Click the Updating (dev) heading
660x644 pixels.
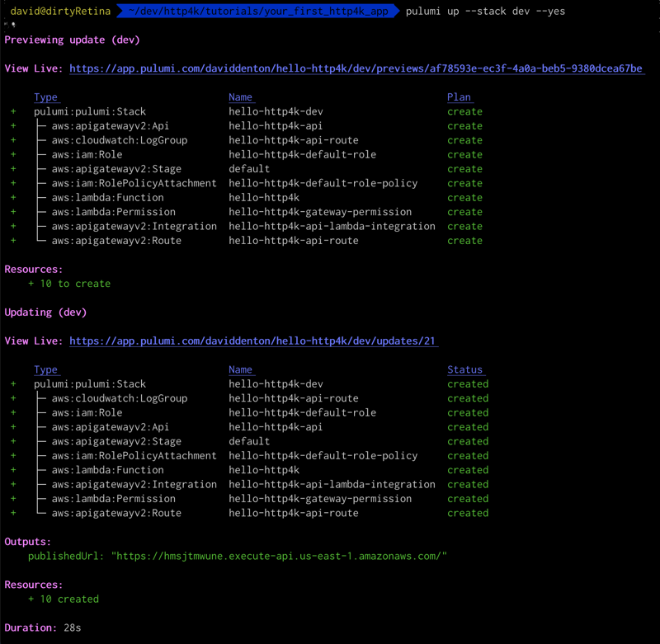[x=45, y=312]
